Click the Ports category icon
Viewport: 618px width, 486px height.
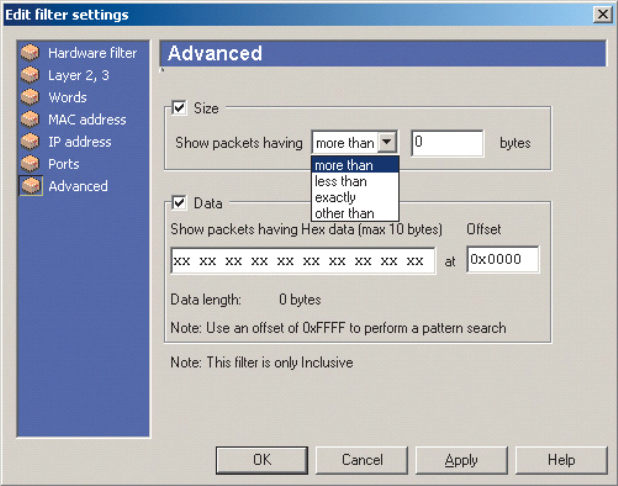point(32,164)
